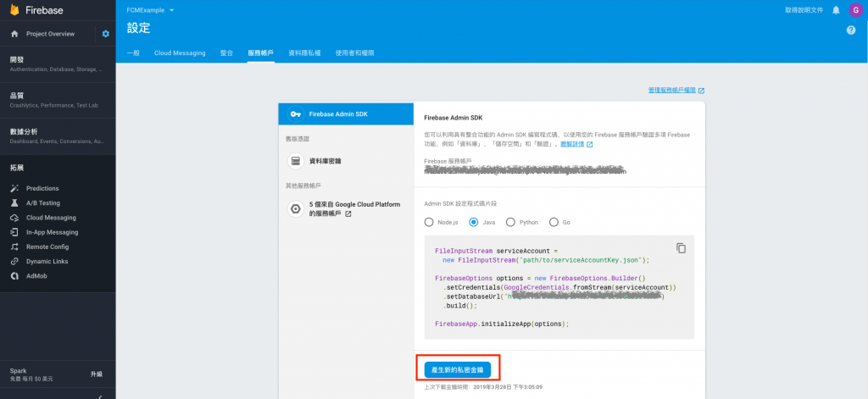The width and height of the screenshot is (868, 399).
Task: Select Firebase Admin SDK list item
Action: tap(346, 114)
